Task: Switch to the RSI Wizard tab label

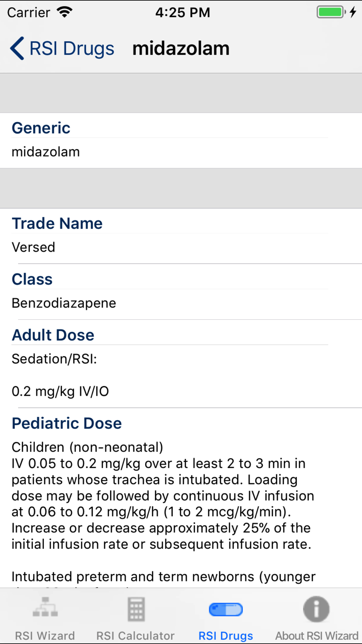Action: [45, 636]
